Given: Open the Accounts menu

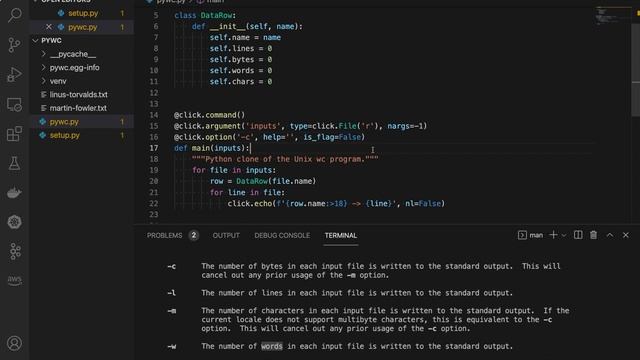Looking at the screenshot, I should 15,343.
